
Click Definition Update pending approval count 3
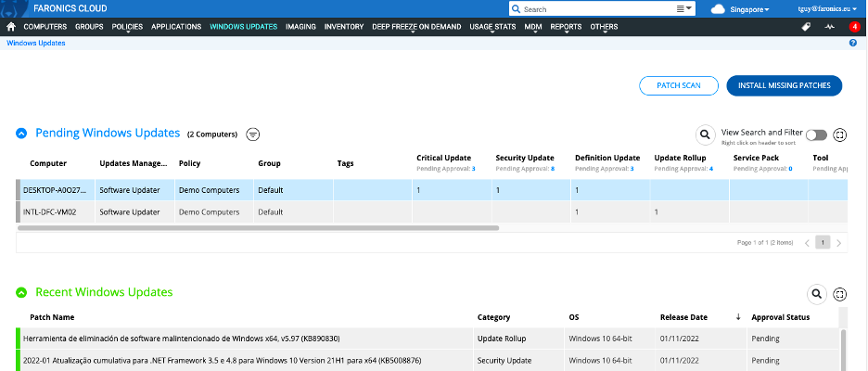[632, 168]
